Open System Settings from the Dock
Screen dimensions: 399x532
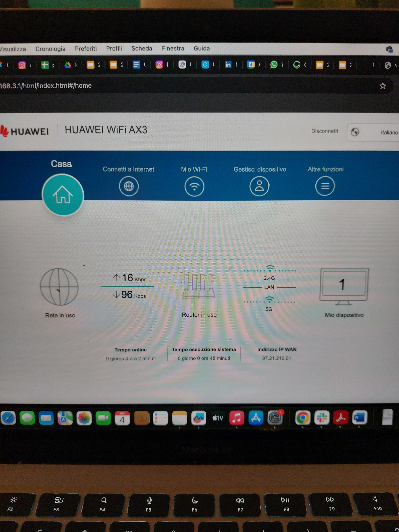click(275, 418)
